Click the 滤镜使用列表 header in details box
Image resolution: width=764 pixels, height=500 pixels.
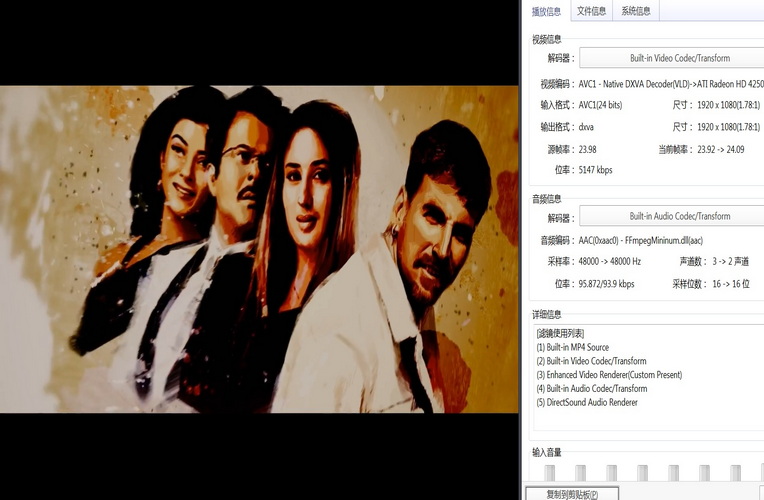560,333
